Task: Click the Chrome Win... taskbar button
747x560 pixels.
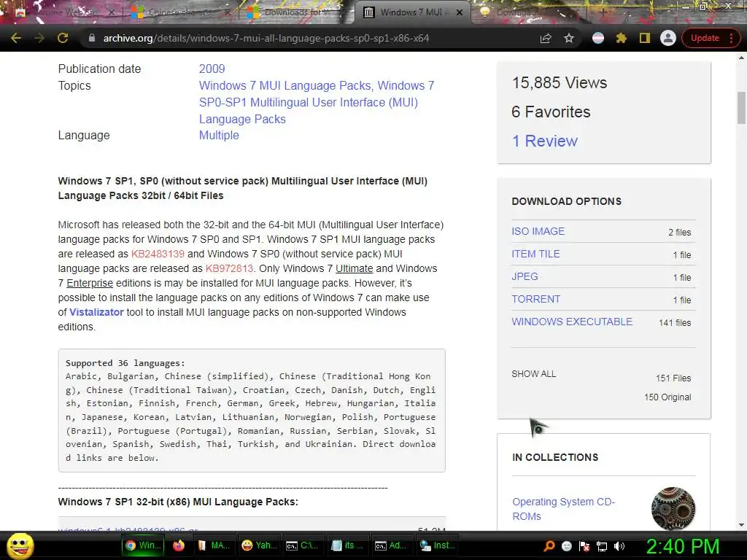Action: click(144, 545)
